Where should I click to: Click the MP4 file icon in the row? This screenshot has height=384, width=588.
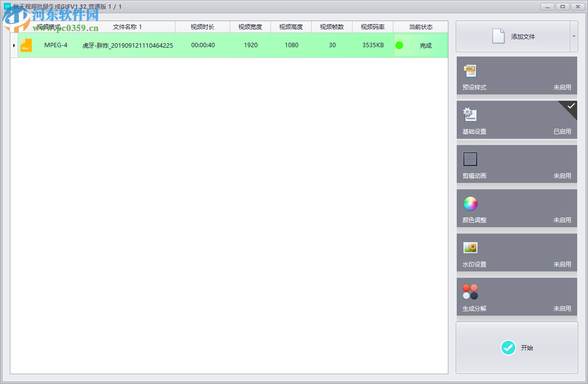pos(26,45)
